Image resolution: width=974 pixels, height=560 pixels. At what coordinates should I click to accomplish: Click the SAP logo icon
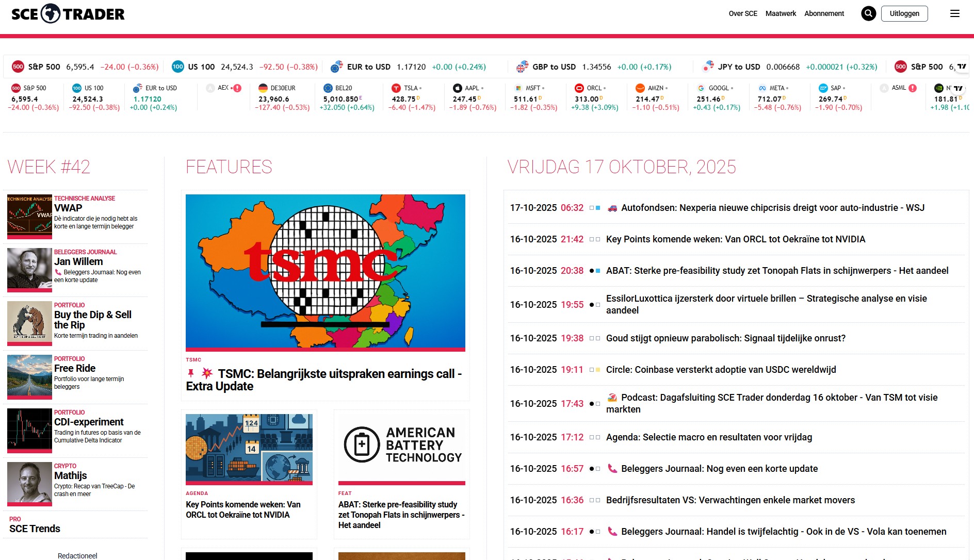point(823,88)
